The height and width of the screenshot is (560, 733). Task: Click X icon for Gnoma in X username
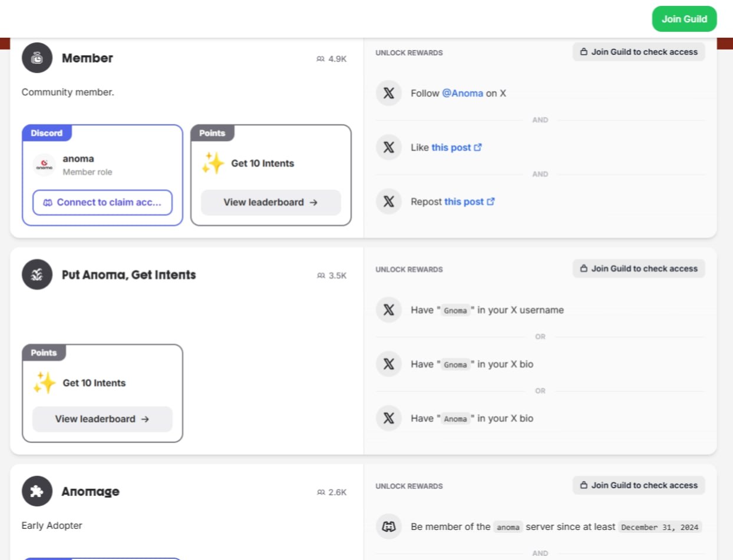point(389,310)
